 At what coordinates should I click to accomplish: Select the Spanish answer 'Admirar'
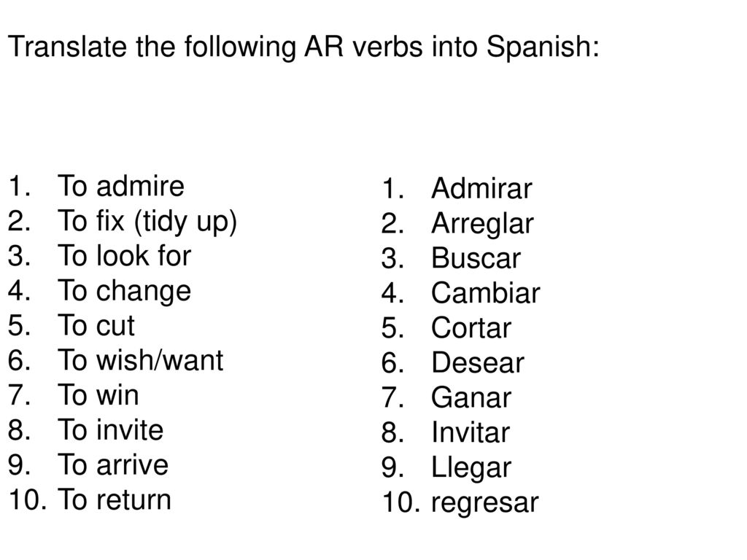481,188
